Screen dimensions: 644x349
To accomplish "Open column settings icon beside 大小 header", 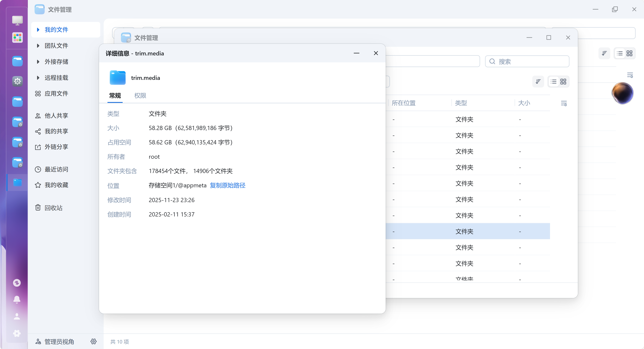I will [x=564, y=103].
